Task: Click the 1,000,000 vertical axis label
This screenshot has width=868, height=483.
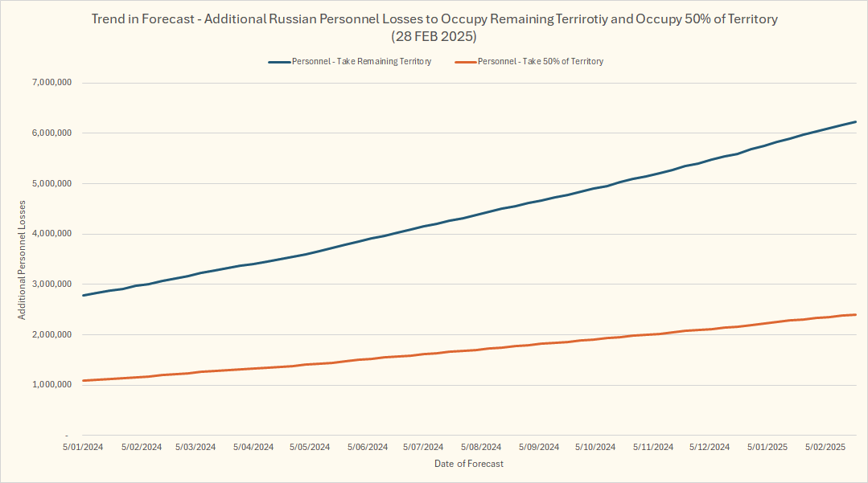Action: click(52, 385)
